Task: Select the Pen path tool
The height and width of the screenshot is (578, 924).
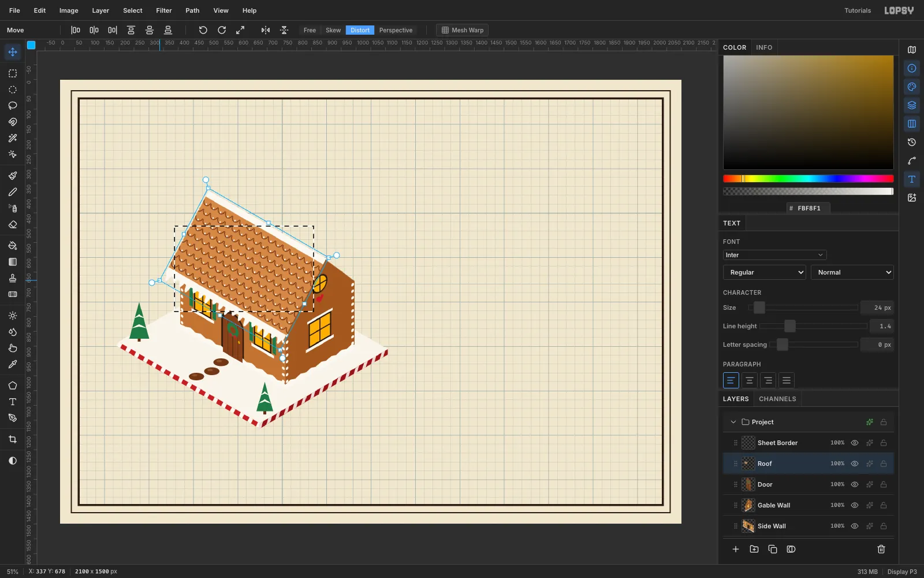Action: [x=13, y=418]
